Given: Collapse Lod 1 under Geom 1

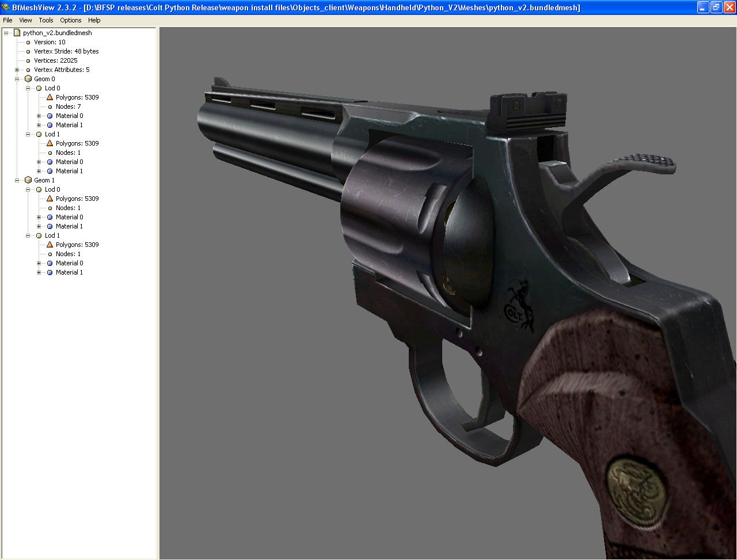Looking at the screenshot, I should point(27,235).
